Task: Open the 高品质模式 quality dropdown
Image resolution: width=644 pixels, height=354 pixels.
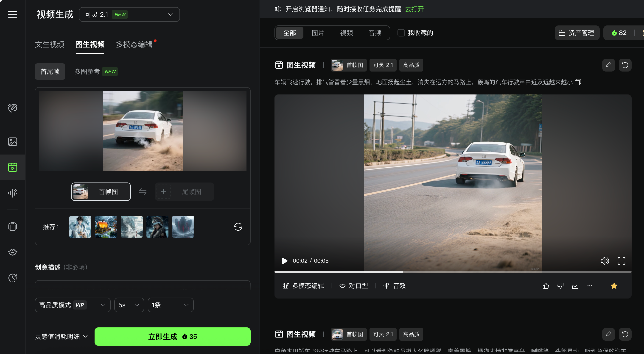Action: (x=73, y=305)
